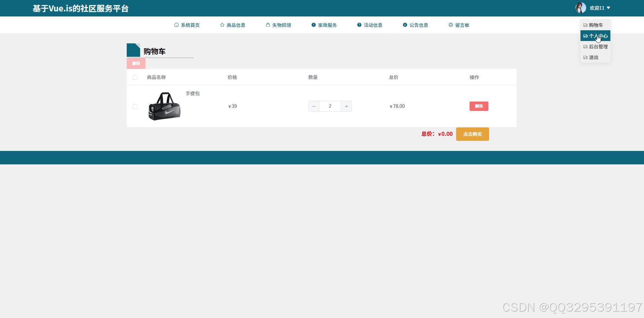Choose 退出 to log out
The height and width of the screenshot is (318, 644).
point(595,57)
